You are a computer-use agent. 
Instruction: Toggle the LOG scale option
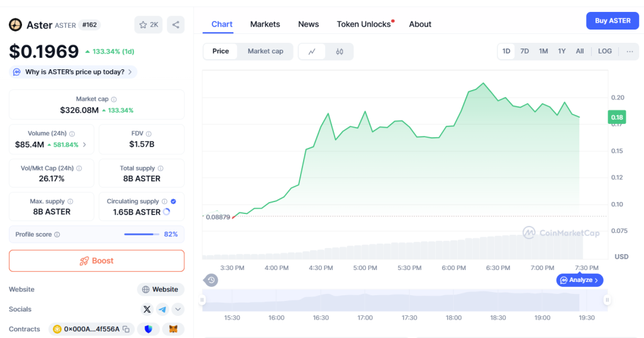tap(604, 52)
